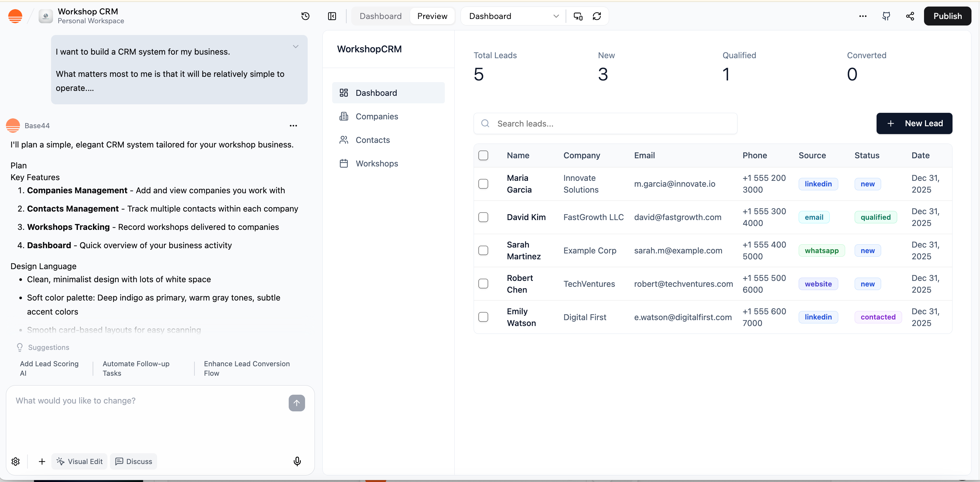Click the responsive device preview icon
This screenshot has height=482, width=980.
click(578, 16)
